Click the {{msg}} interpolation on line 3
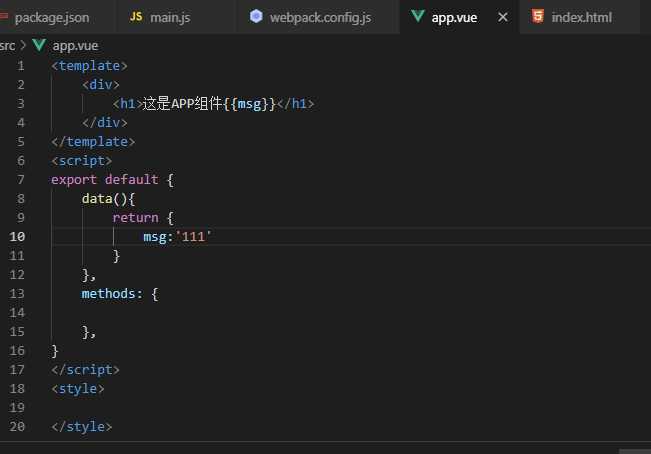The height and width of the screenshot is (454, 651). tap(250, 104)
